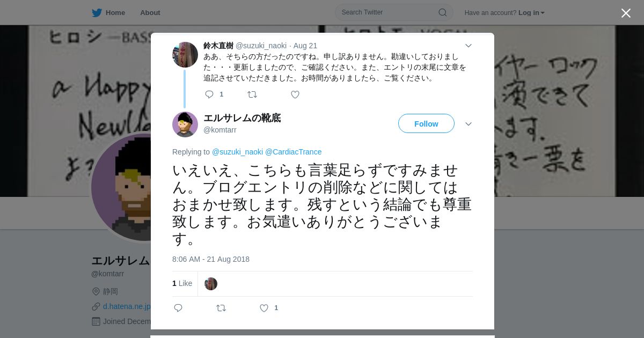Retweet suzuki_naoki's tweet

pyautogui.click(x=252, y=94)
